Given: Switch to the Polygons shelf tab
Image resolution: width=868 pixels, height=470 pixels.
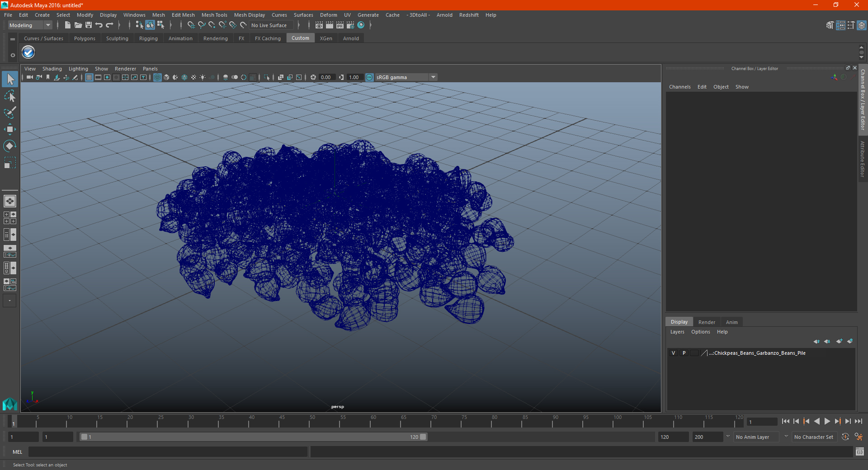Looking at the screenshot, I should click(x=85, y=38).
